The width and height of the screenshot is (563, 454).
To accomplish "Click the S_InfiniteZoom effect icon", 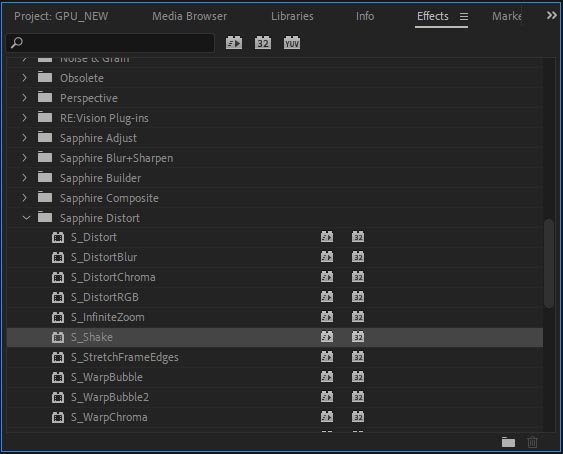I will pyautogui.click(x=58, y=318).
